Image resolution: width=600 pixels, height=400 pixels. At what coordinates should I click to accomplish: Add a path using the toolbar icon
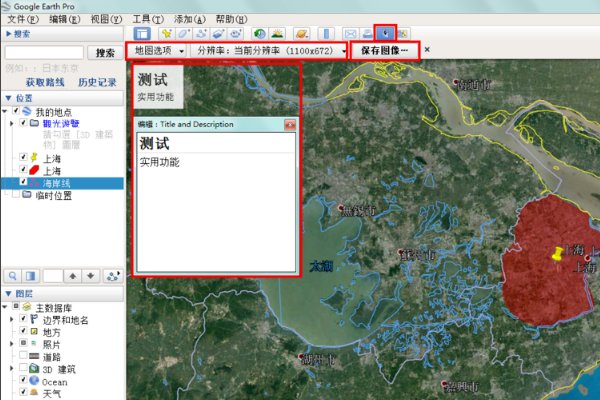(x=201, y=34)
